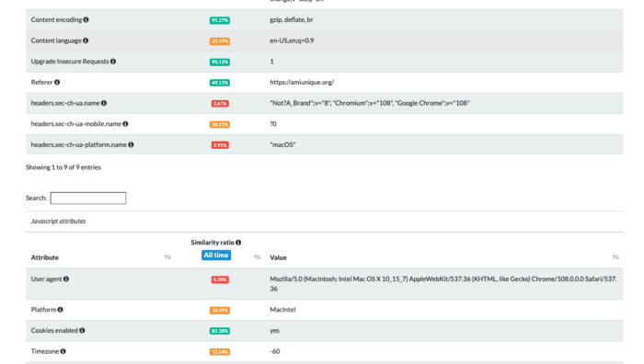Click the "MacIntel" value

pos(282,310)
